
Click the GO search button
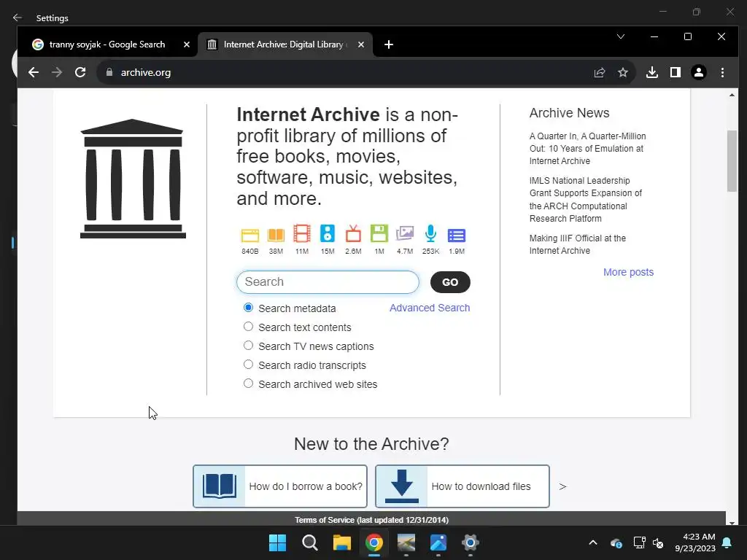pos(450,282)
